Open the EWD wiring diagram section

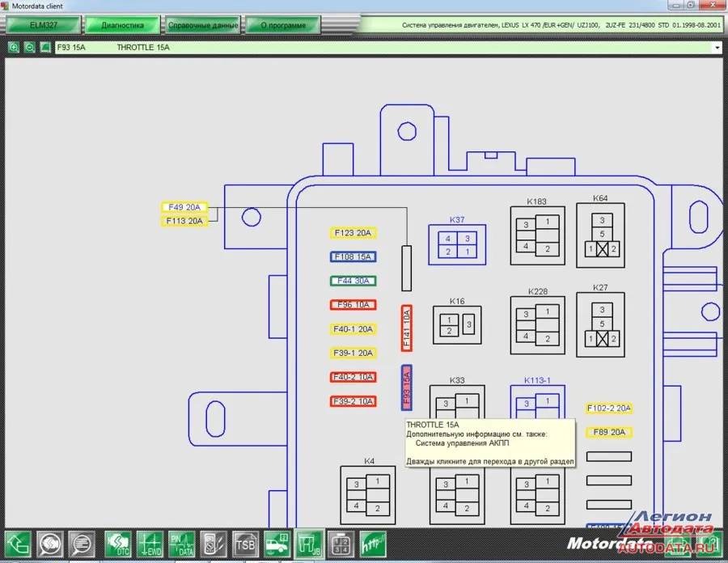(x=150, y=544)
